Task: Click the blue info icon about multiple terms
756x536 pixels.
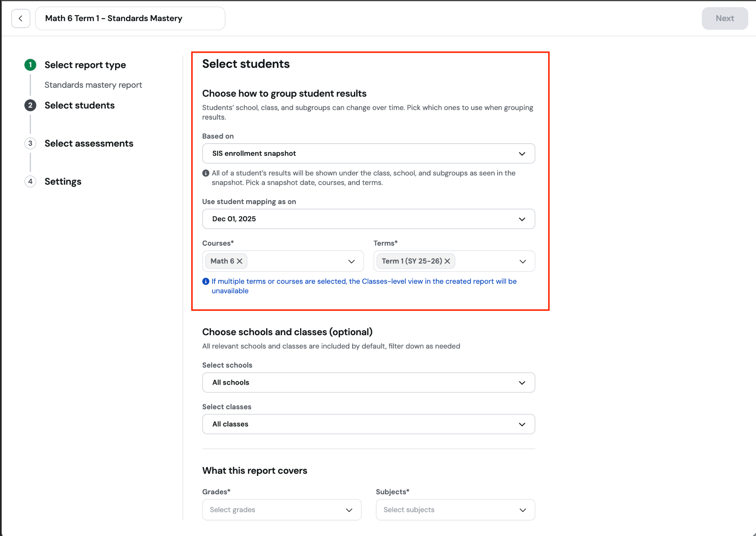Action: (x=206, y=282)
